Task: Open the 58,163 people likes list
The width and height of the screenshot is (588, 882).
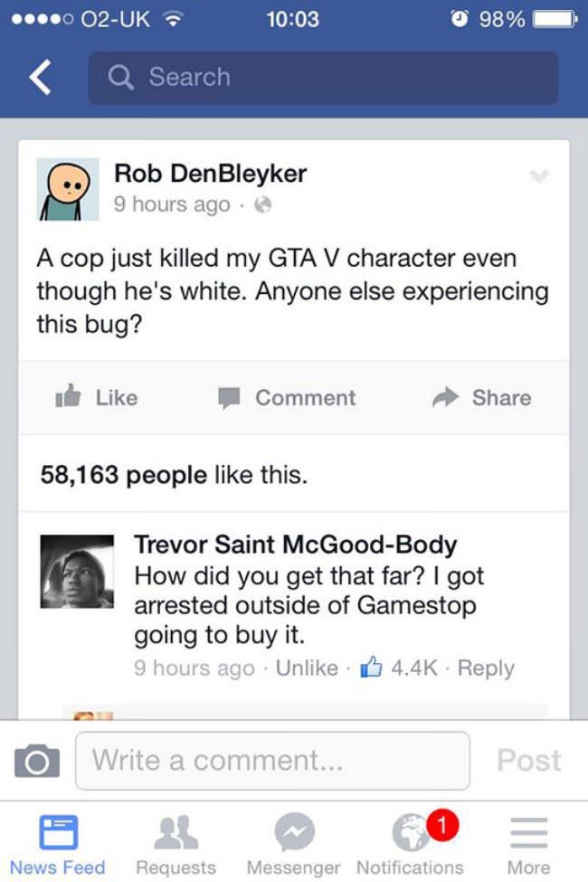Action: [x=174, y=475]
